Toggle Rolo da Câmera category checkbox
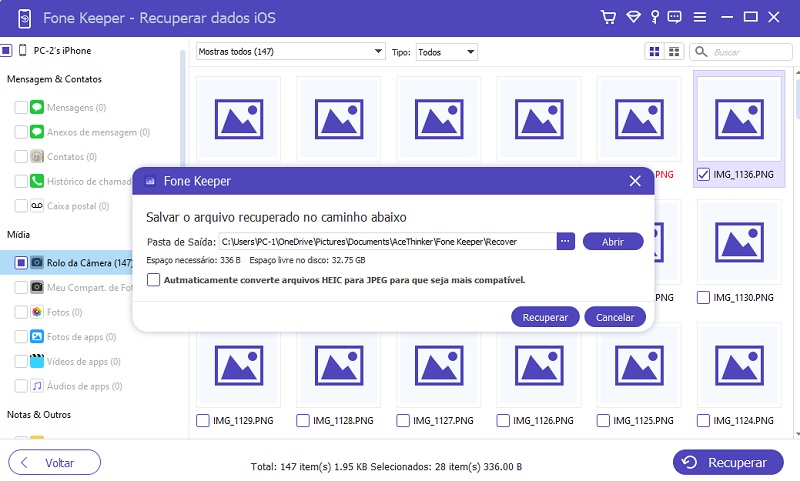The height and width of the screenshot is (481, 800). coord(21,263)
